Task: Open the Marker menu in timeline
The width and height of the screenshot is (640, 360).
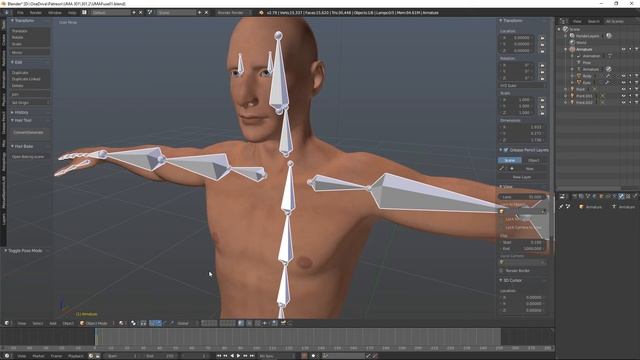Action: click(38, 356)
